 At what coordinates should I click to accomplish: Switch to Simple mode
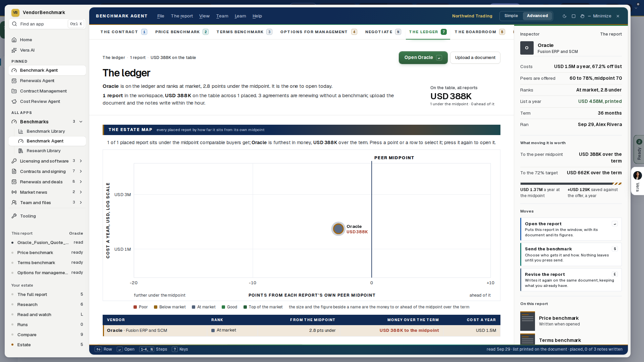(511, 16)
